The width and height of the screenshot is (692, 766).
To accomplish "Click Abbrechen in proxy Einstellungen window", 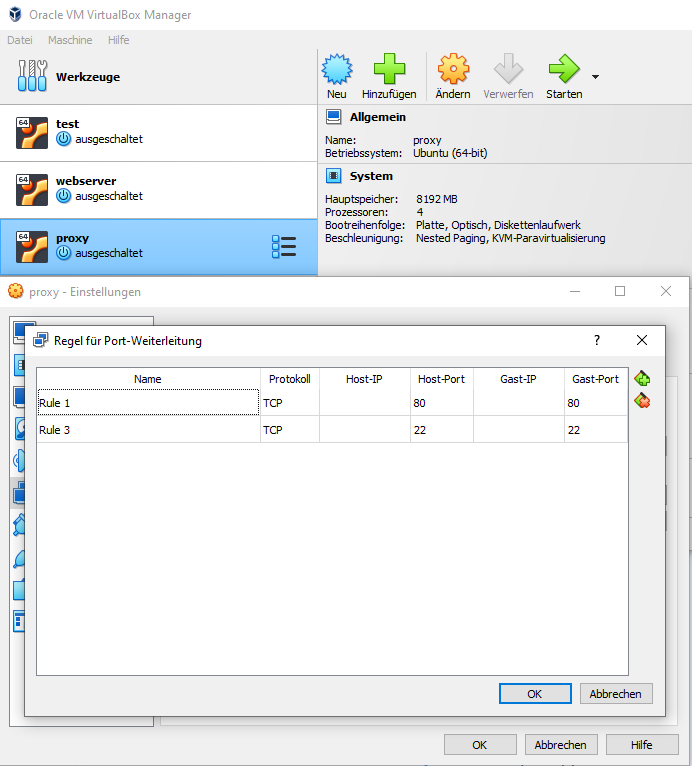I will [x=561, y=745].
